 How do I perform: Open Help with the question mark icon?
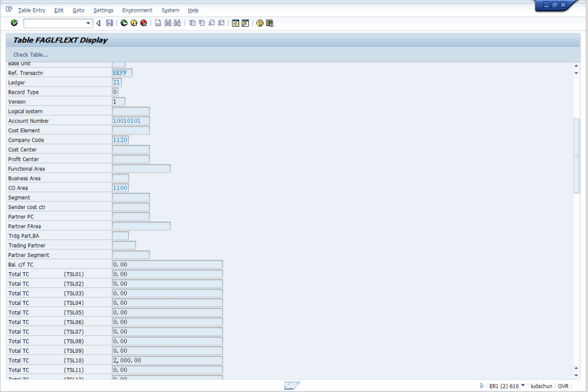tap(260, 23)
